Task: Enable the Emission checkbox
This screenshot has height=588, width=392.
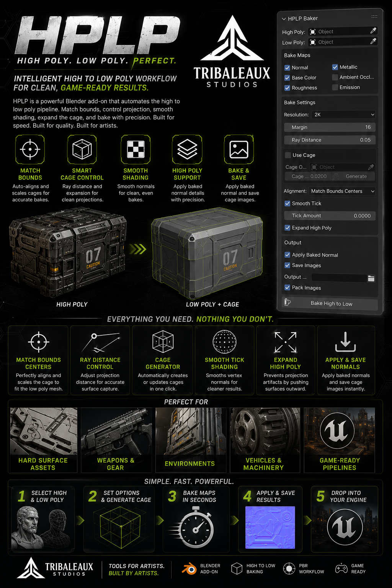Action: 335,87
